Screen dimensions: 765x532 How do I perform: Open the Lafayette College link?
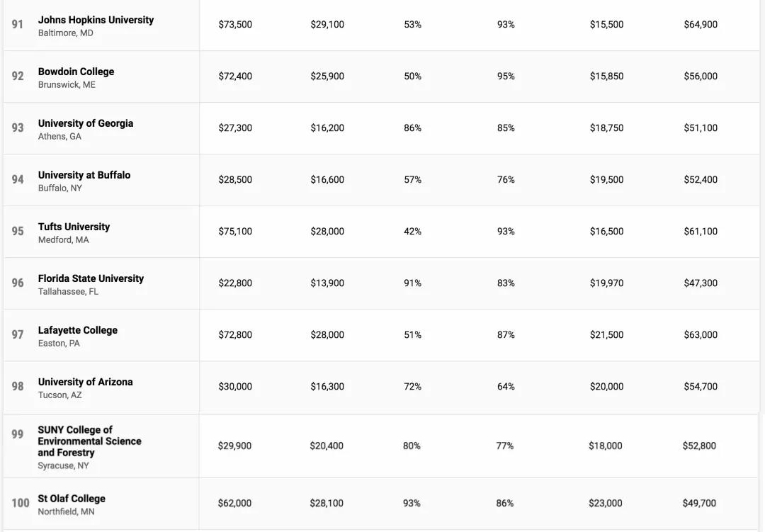pyautogui.click(x=78, y=330)
